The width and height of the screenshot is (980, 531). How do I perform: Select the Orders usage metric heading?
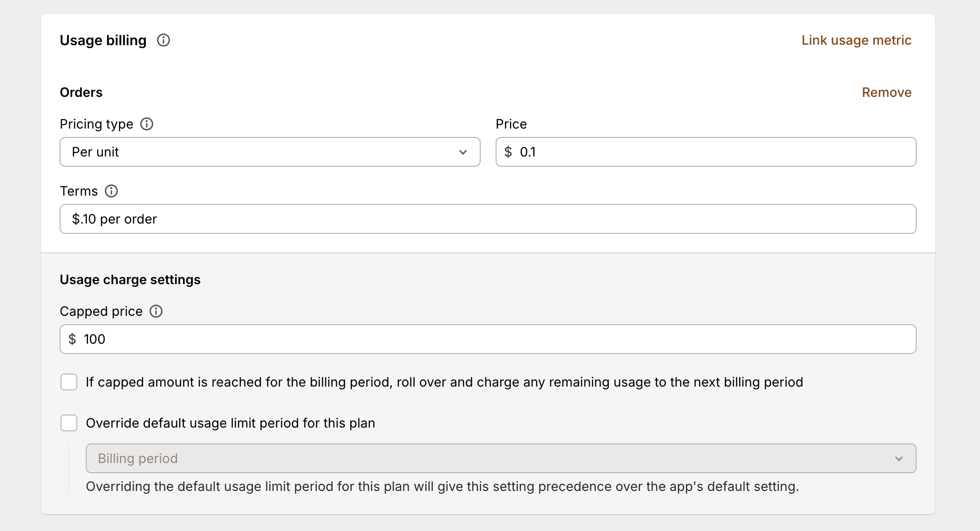coord(81,92)
